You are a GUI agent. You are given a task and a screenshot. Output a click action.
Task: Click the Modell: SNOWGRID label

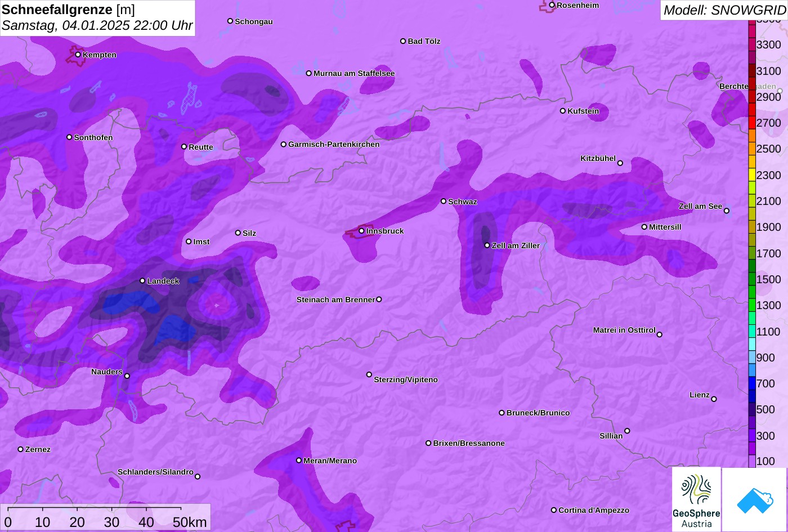click(x=724, y=10)
